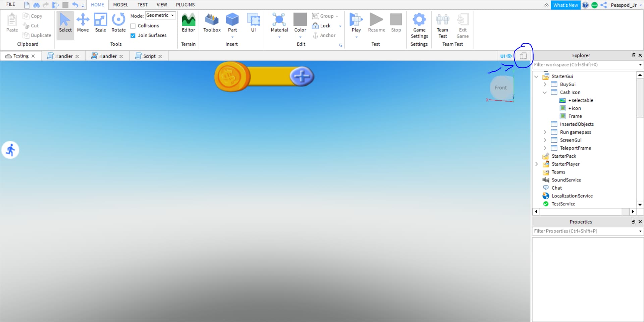Open the UI insert tool
Image resolution: width=644 pixels, height=322 pixels.
point(254,23)
